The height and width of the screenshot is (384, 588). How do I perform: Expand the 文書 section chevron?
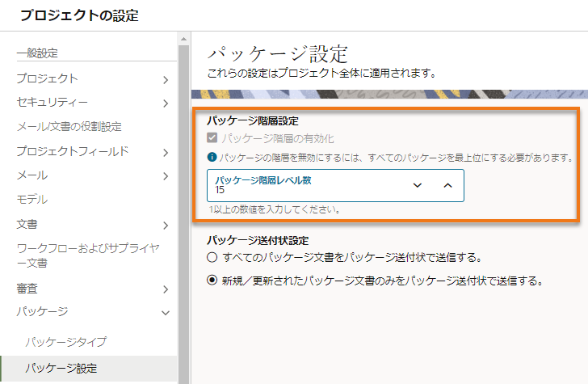[166, 226]
